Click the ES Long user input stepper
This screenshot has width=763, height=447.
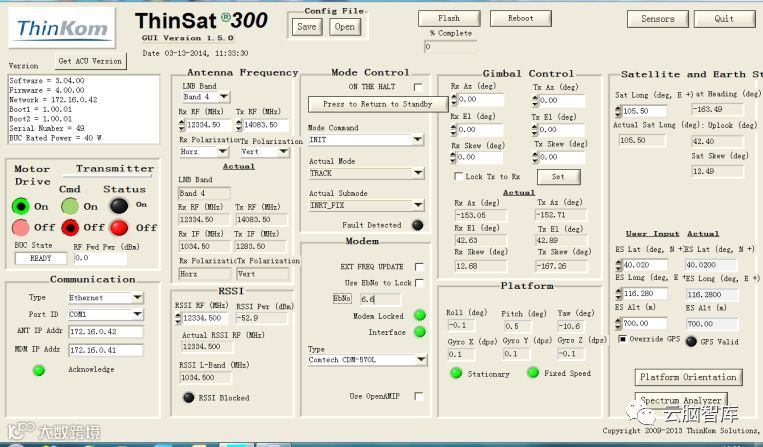pos(618,294)
